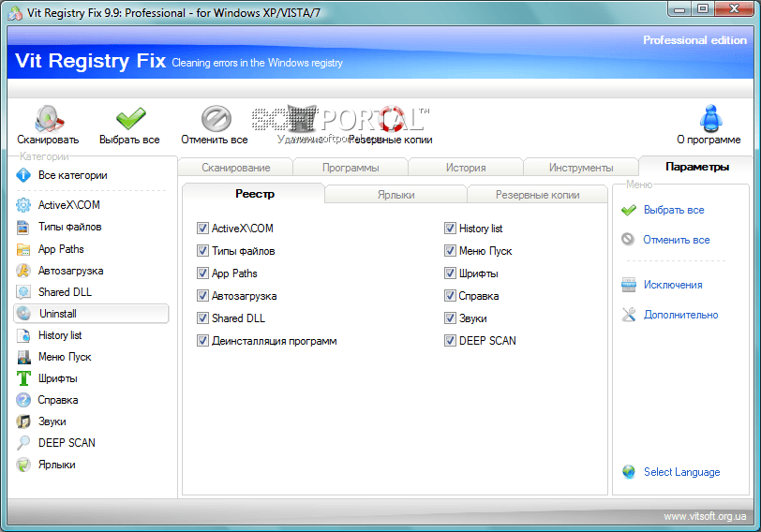Toggle the App Paths checkbox
This screenshot has height=532, width=761.
[202, 273]
